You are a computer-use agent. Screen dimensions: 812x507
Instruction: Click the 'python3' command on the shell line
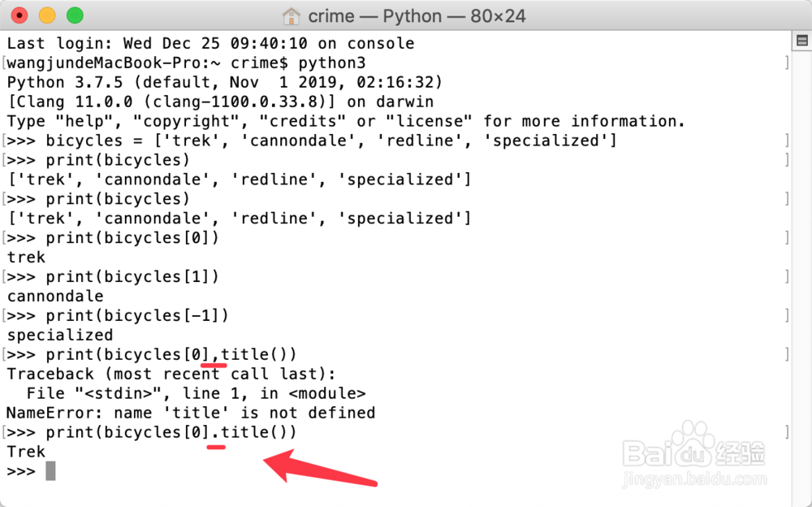pyautogui.click(x=332, y=63)
